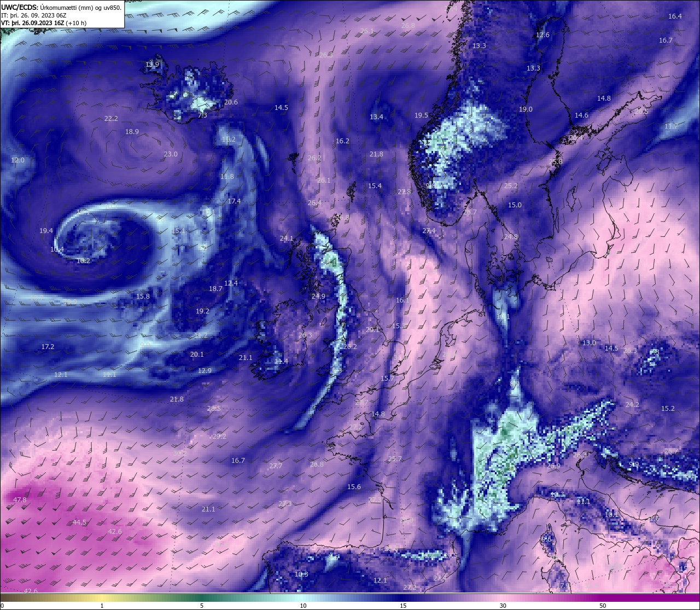
Task: Click the map value 18.7
Action: click(x=215, y=289)
